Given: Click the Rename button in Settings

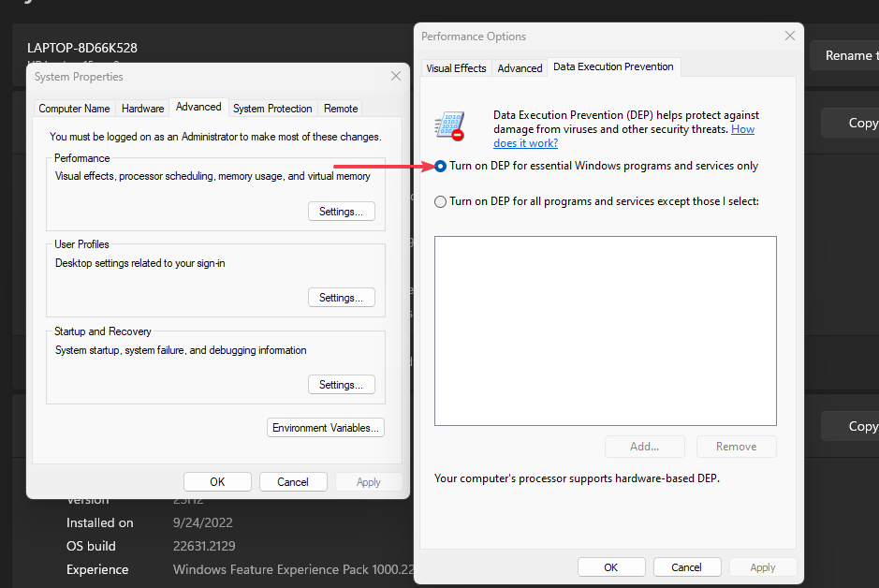Looking at the screenshot, I should [x=847, y=56].
